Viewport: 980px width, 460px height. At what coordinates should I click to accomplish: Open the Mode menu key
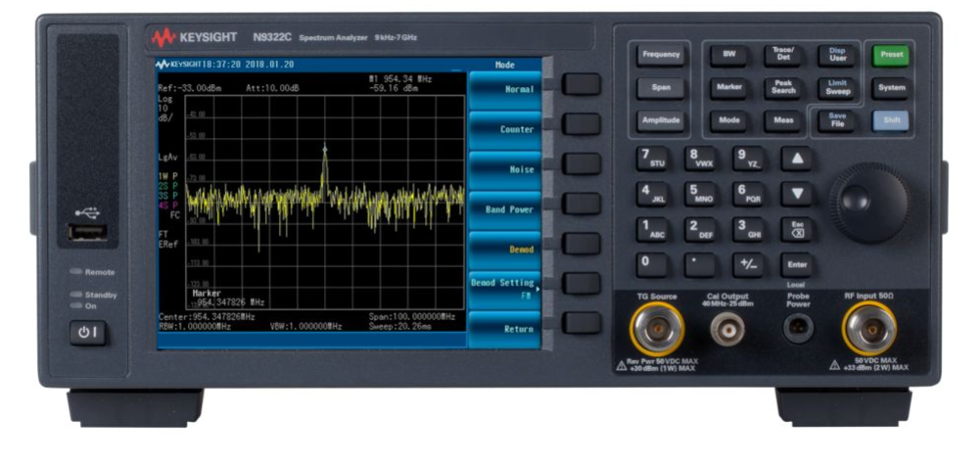pyautogui.click(x=729, y=121)
